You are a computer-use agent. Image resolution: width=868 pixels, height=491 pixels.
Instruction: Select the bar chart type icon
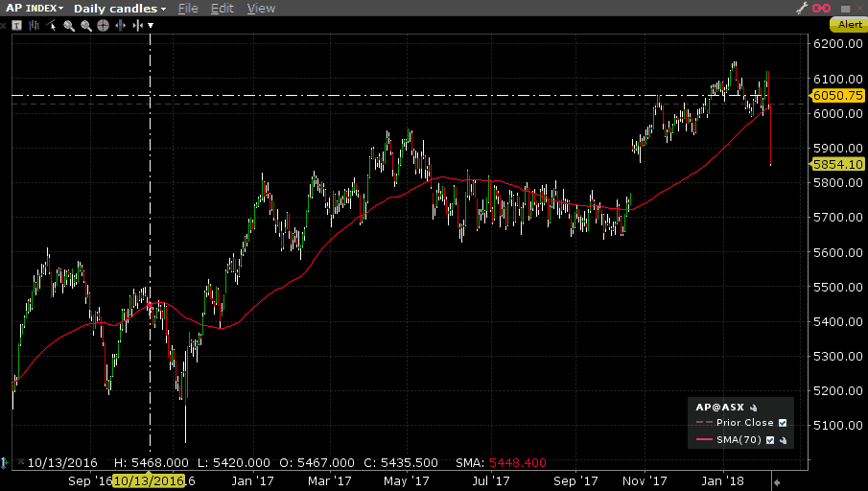(34, 25)
